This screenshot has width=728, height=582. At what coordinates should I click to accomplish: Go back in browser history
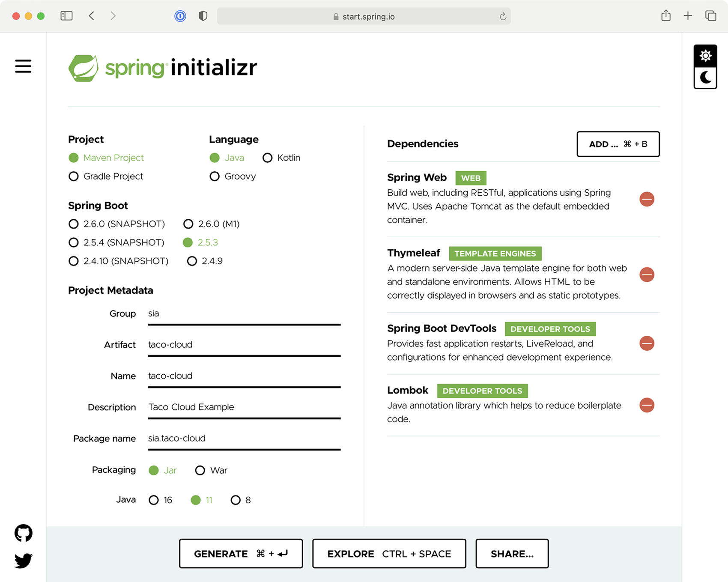91,16
